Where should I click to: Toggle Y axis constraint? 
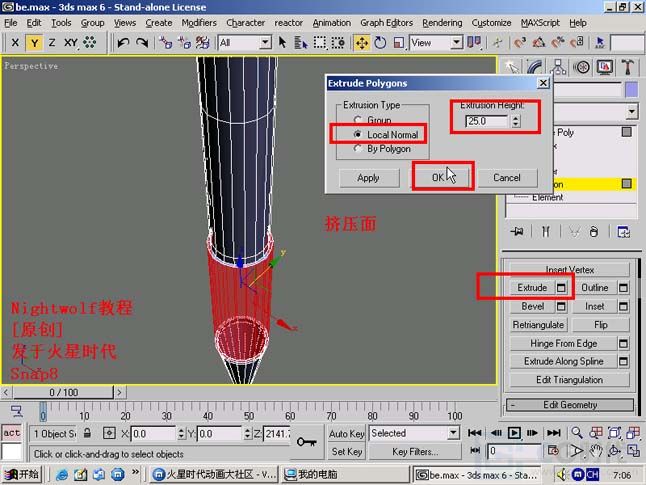34,42
